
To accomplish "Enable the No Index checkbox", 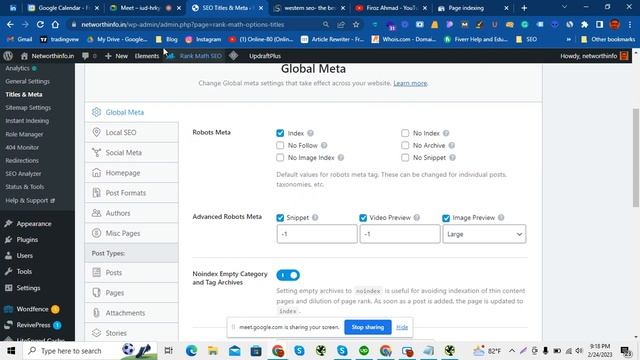I will coord(405,133).
